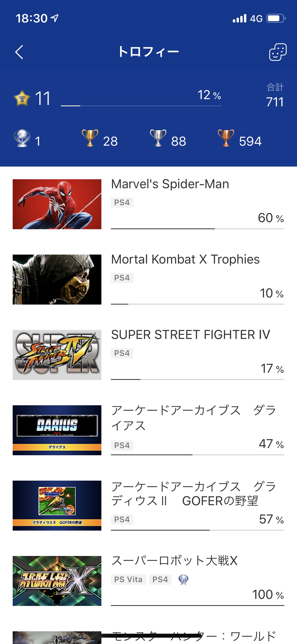Tap the Spider-Man cover thumbnail
Viewport: 297px width, 644px height.
tap(57, 204)
